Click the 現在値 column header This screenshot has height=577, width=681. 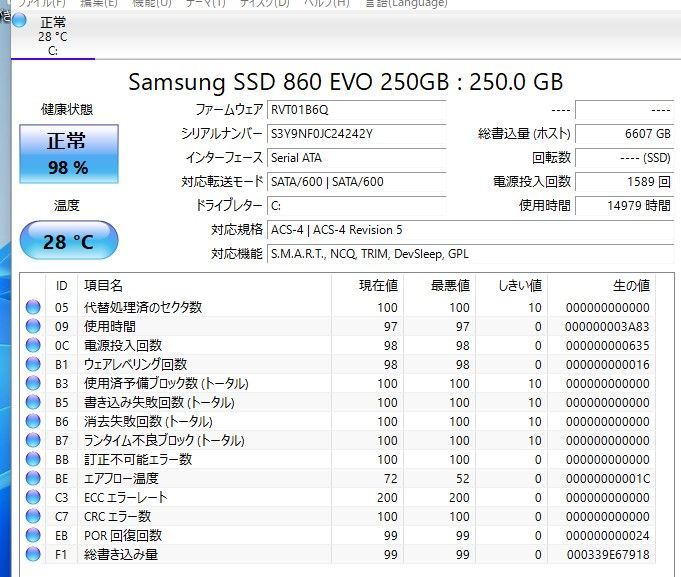point(368,285)
